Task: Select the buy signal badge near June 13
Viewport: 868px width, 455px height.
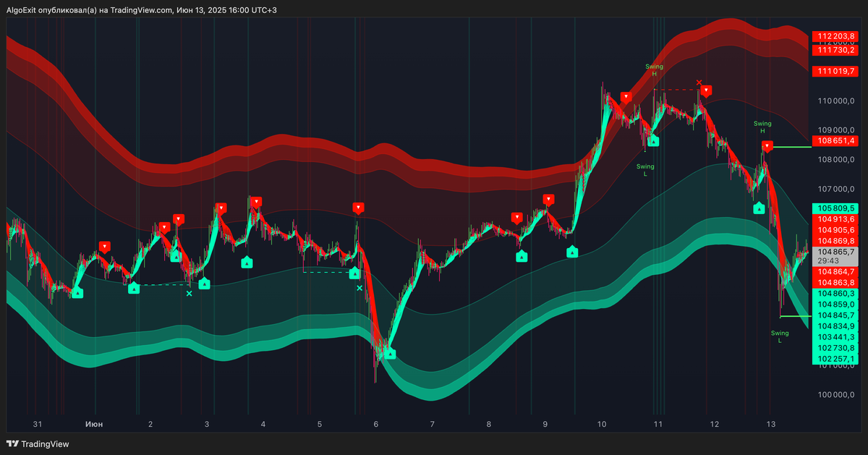Action: coord(758,208)
